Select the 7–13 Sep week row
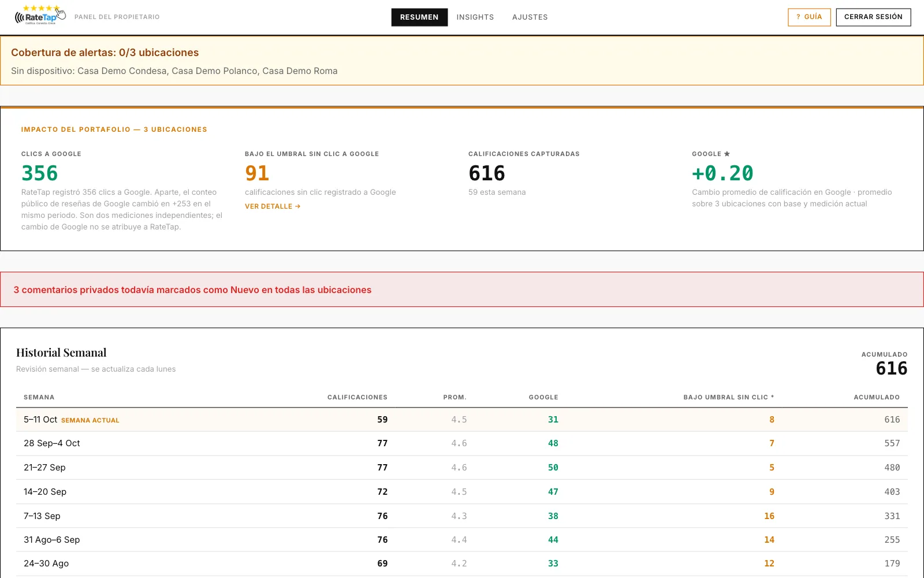This screenshot has width=924, height=578. point(462,516)
